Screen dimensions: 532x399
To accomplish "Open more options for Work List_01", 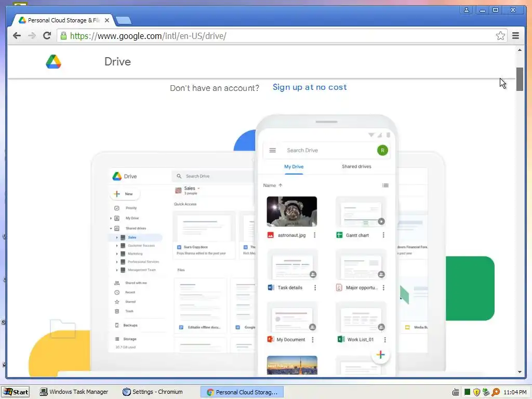I will [385, 340].
